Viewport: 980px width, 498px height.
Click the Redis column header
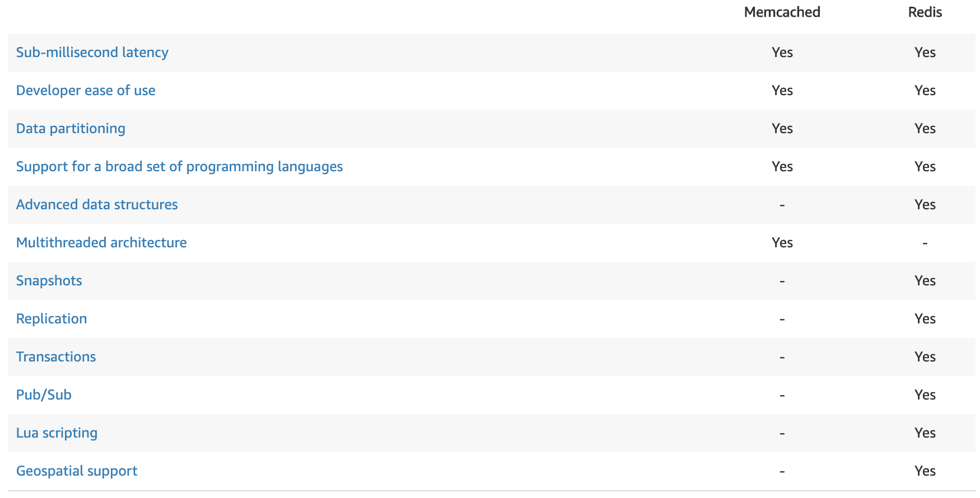(925, 12)
